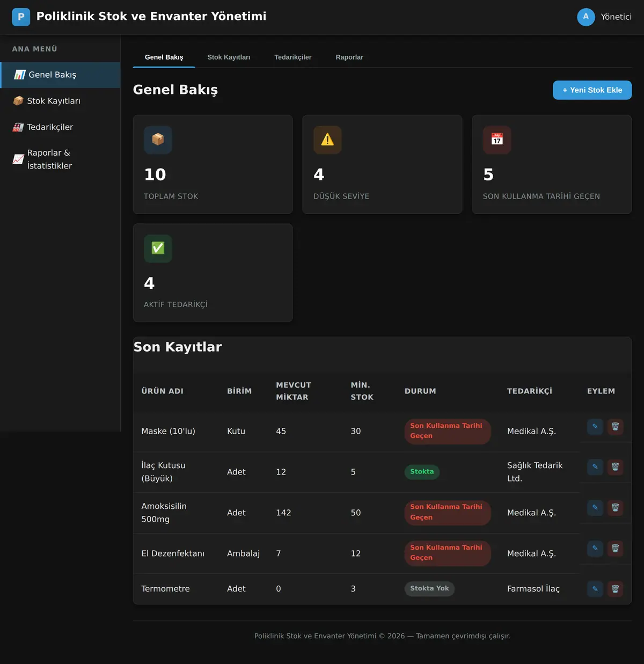This screenshot has width=644, height=664.
Task: Click the expired badge in Maske row
Action: click(x=447, y=431)
